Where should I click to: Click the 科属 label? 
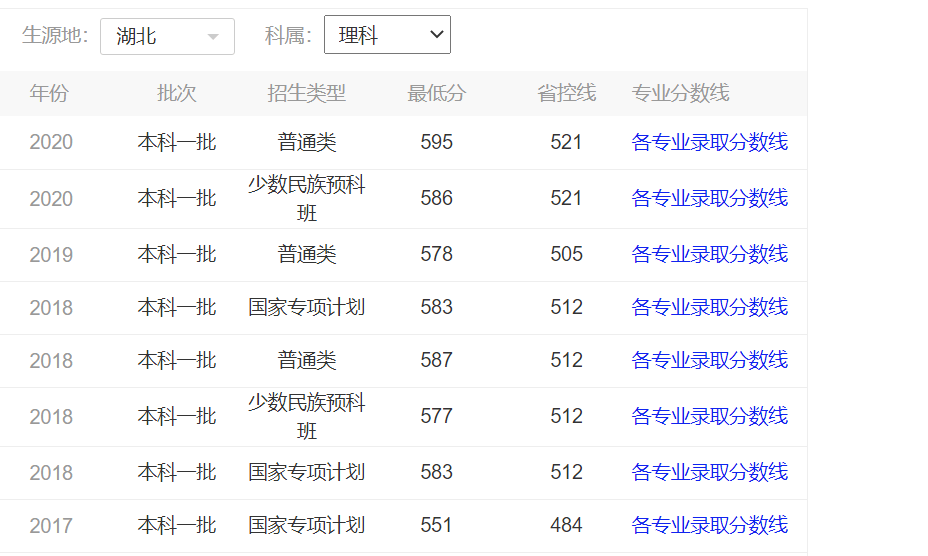coord(288,36)
